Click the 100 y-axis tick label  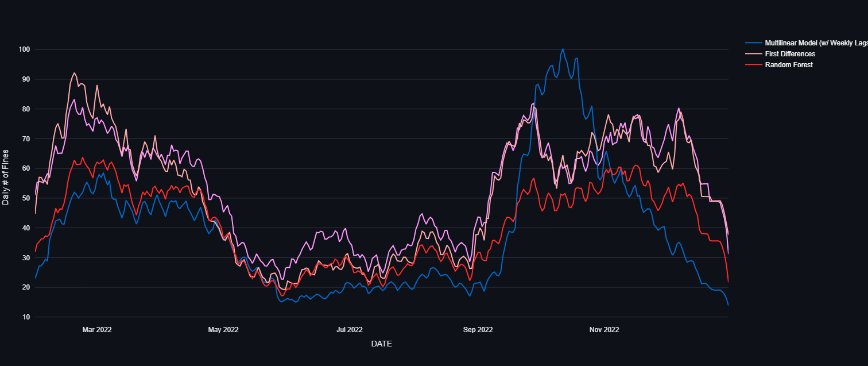tap(24, 49)
